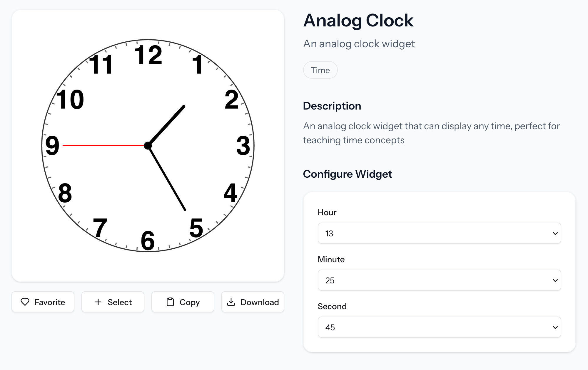The height and width of the screenshot is (370, 588).
Task: Open the Minute dropdown showing 25
Action: 439,280
